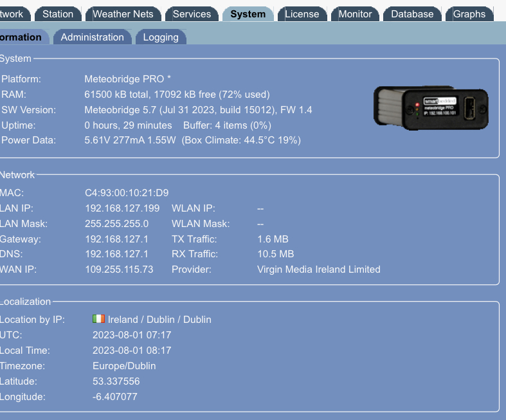Click LAN IP 192.168.127.199
506x420 pixels.
click(x=122, y=208)
